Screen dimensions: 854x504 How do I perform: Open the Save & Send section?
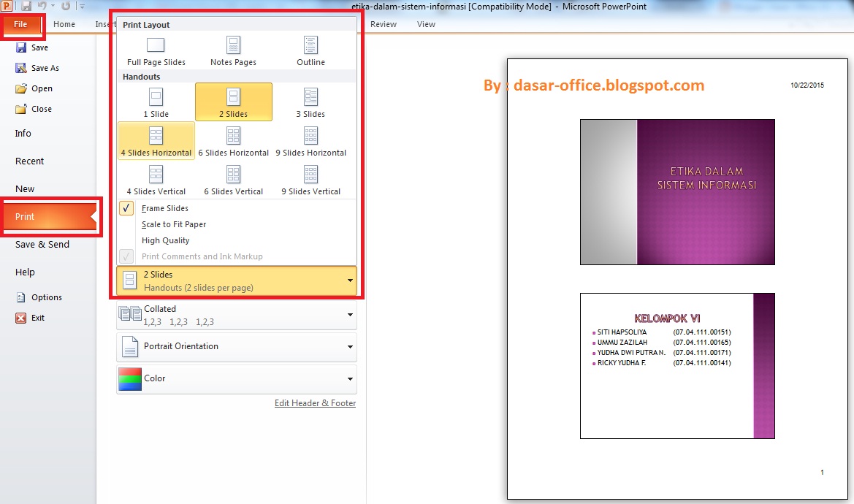pos(42,245)
